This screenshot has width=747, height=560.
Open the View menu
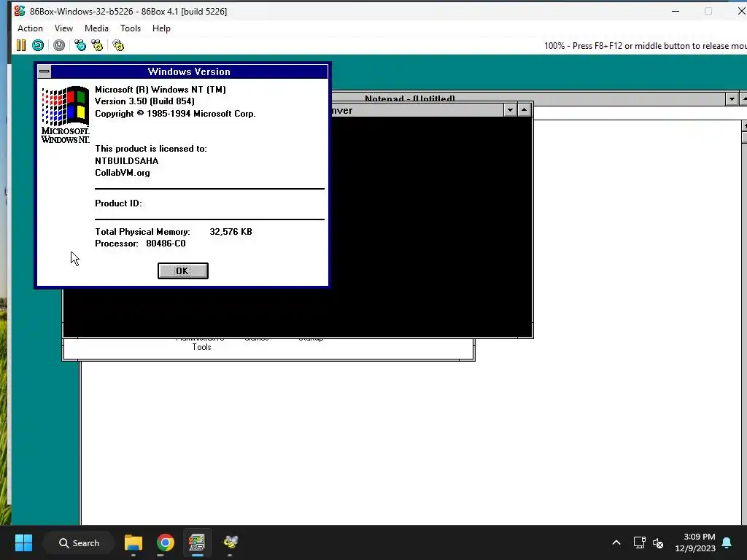[x=63, y=28]
